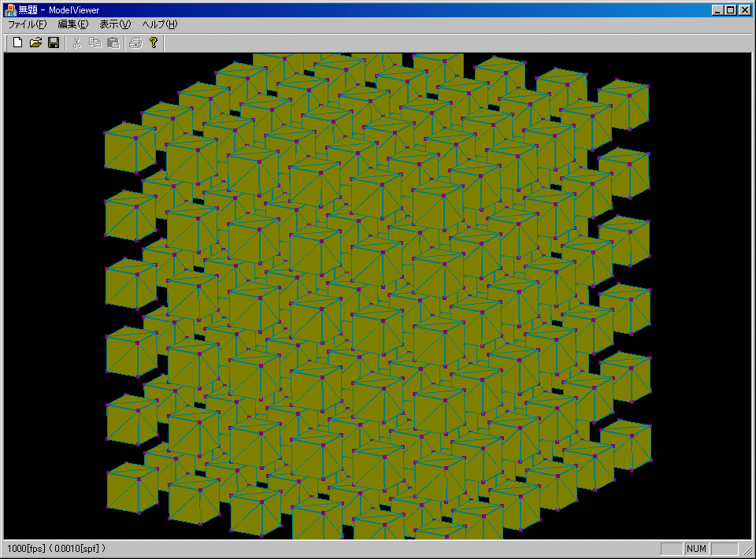Image resolution: width=756 pixels, height=559 pixels.
Task: Click the Print toolbar icon
Action: tap(136, 43)
